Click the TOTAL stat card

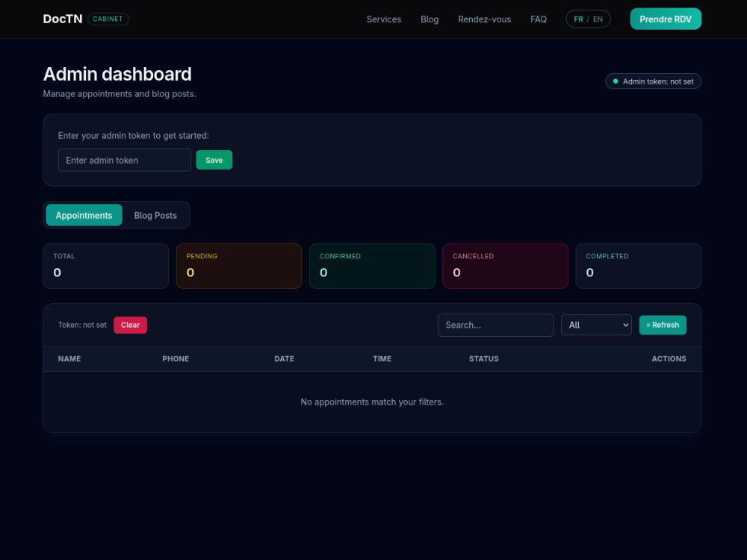point(106,267)
